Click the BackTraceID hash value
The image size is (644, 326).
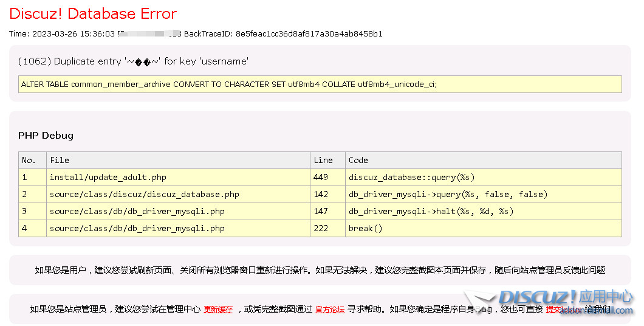309,34
